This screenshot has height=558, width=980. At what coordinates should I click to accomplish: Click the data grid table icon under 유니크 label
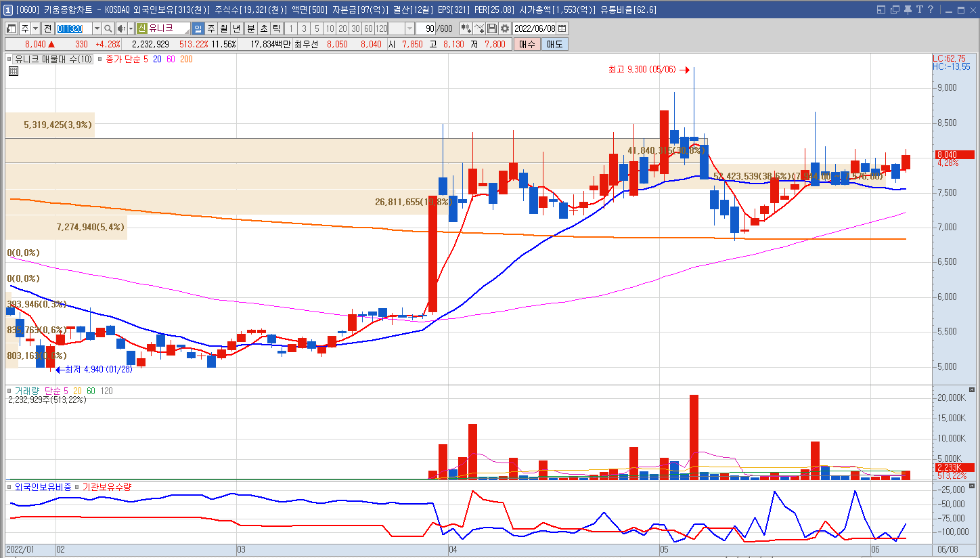click(x=13, y=70)
